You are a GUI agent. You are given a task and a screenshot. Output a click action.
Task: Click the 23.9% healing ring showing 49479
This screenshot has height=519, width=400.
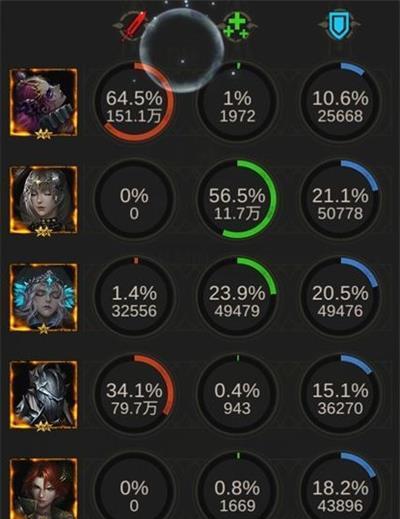click(237, 297)
